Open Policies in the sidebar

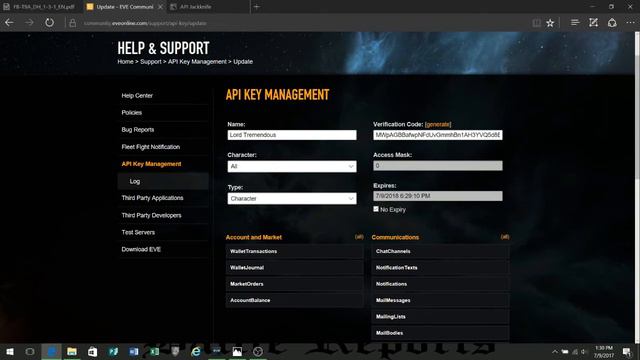click(132, 113)
